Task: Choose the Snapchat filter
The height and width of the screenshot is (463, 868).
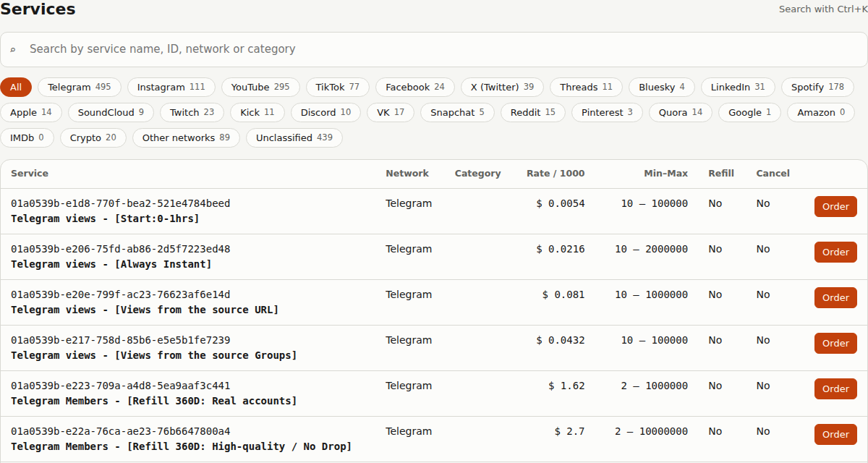Action: point(458,113)
